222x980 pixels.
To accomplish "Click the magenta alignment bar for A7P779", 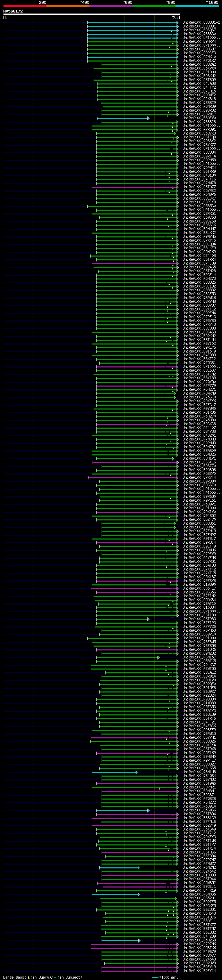I will 137,386.
